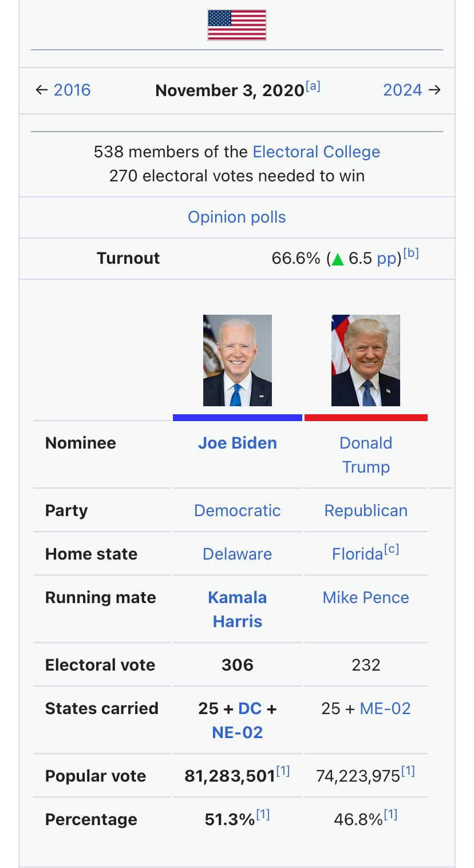474x868 pixels.
Task: Open the Mike Pence running mate link
Action: pyautogui.click(x=366, y=597)
